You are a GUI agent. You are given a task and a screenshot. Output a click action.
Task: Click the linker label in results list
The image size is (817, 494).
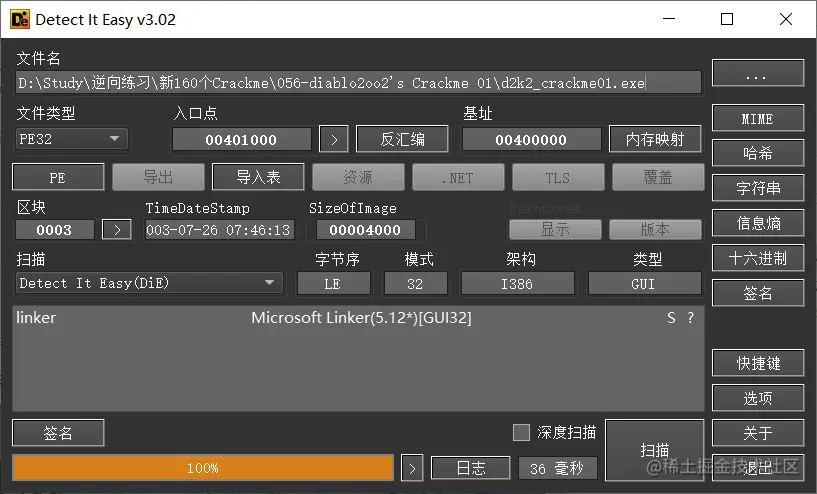coord(36,317)
